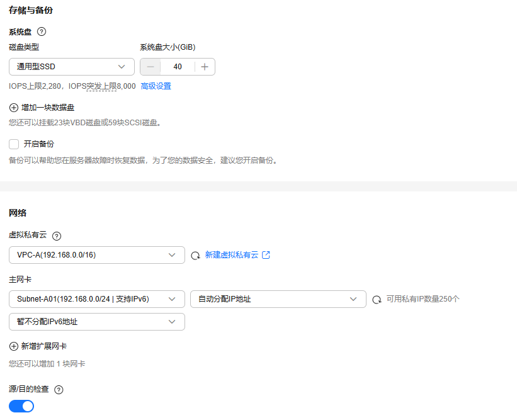
Task: Open the 磁盘类型 通用型SSD dropdown
Action: [x=72, y=67]
